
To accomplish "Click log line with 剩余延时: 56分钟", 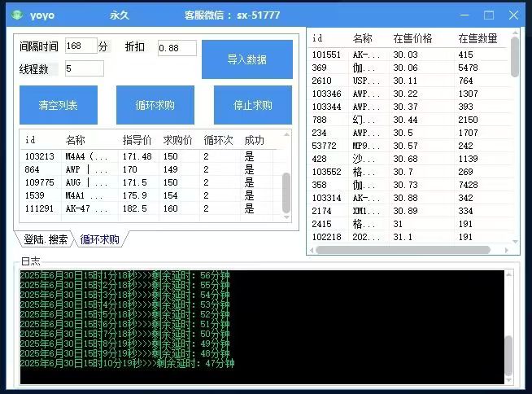I will tap(124, 275).
